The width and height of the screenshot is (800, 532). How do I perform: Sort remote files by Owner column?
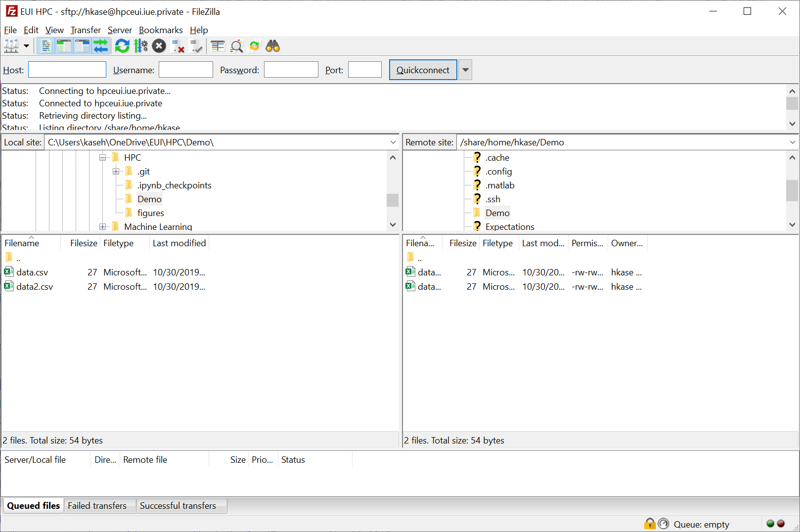pos(627,243)
